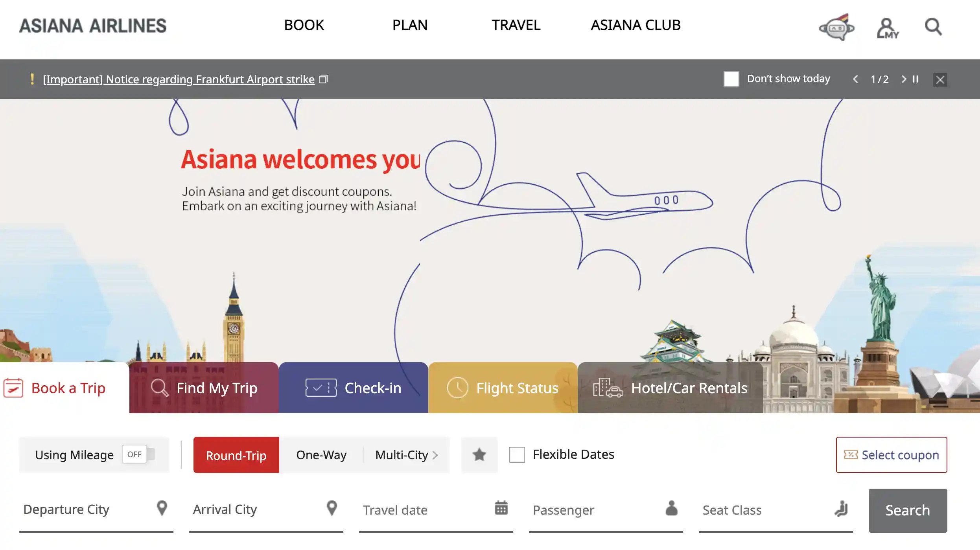Click the Check-in ticket icon
980x550 pixels.
click(x=321, y=388)
